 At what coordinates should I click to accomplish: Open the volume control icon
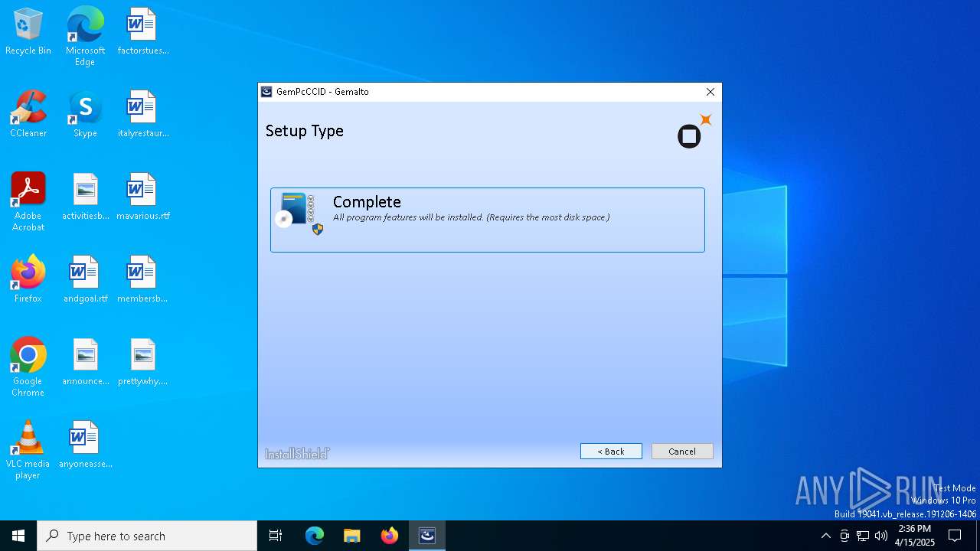881,536
